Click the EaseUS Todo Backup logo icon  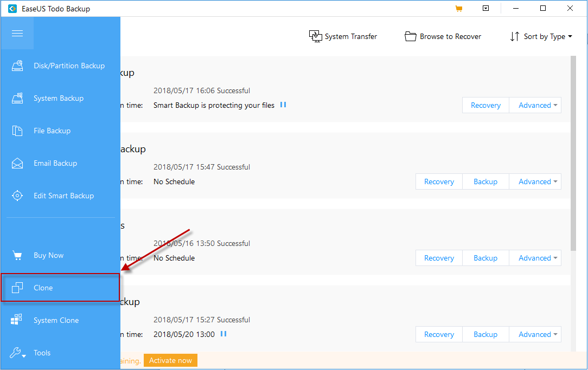(12, 9)
